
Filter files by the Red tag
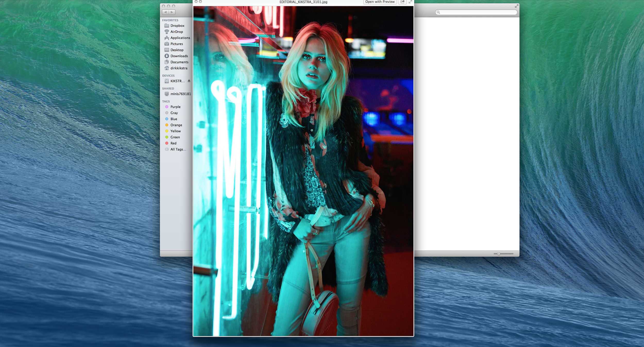point(173,143)
